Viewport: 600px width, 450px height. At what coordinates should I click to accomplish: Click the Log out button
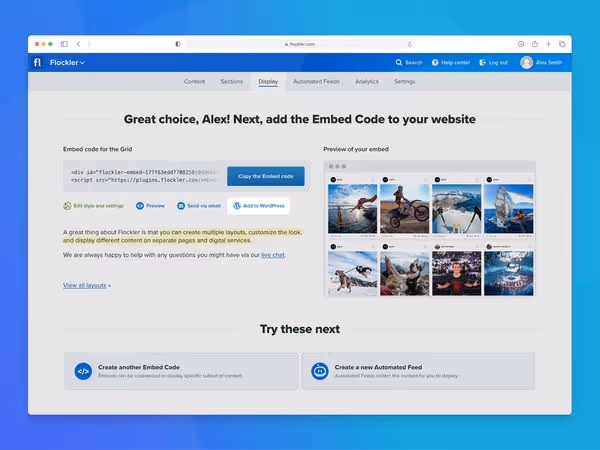click(x=494, y=62)
